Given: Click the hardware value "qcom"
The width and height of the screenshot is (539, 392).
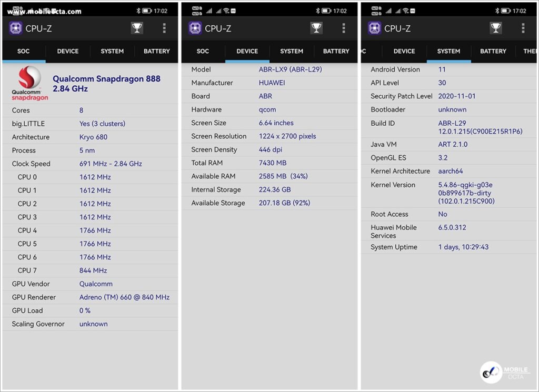Looking at the screenshot, I should 267,109.
